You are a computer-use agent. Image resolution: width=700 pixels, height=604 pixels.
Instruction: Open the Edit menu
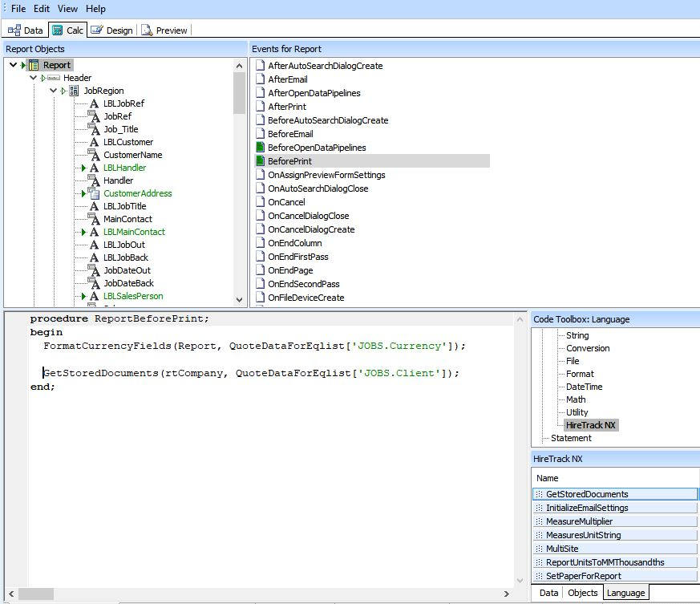(41, 9)
